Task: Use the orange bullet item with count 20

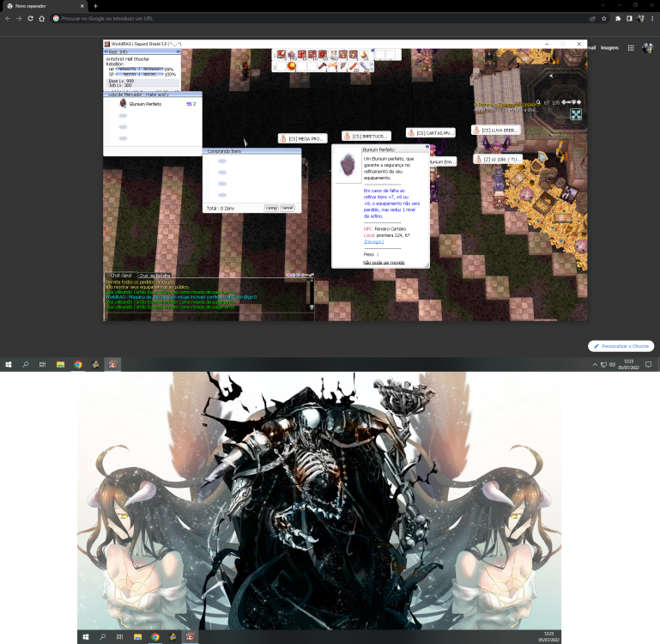Action: point(354,66)
